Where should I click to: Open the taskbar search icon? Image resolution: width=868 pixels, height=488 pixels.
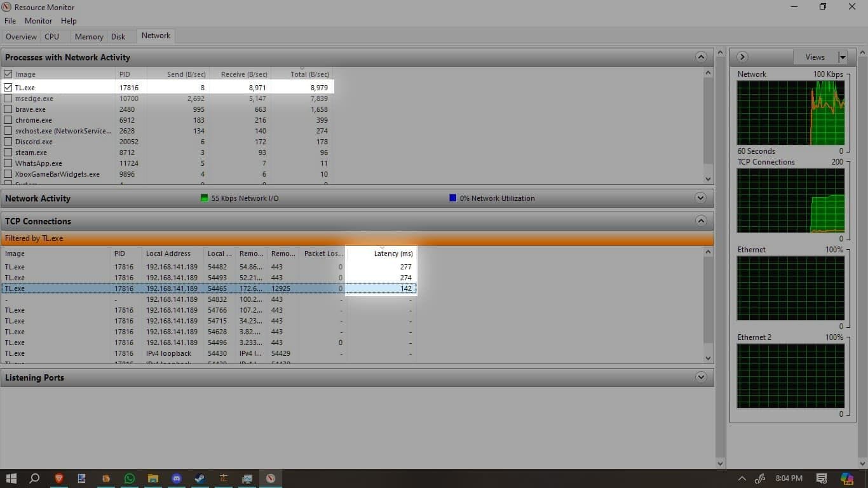click(x=35, y=478)
